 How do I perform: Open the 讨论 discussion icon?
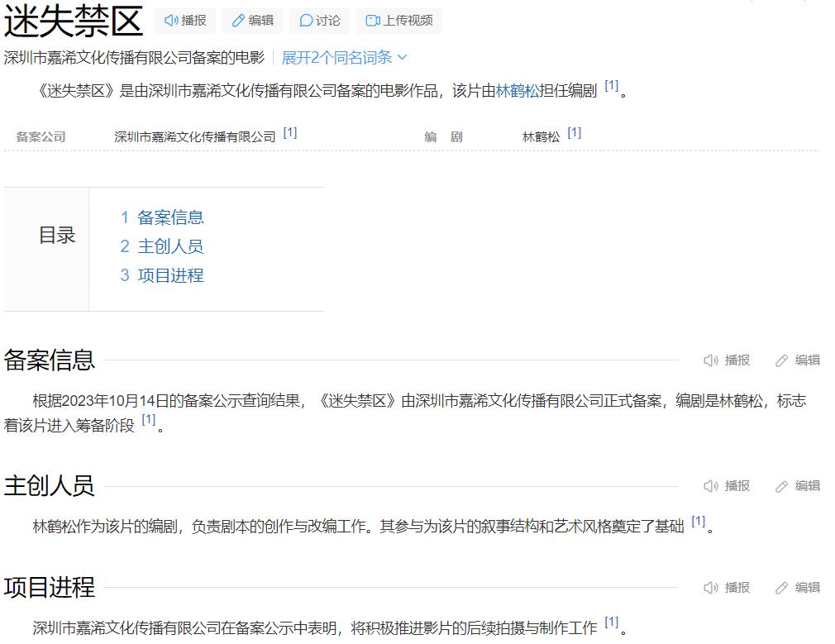(x=306, y=20)
